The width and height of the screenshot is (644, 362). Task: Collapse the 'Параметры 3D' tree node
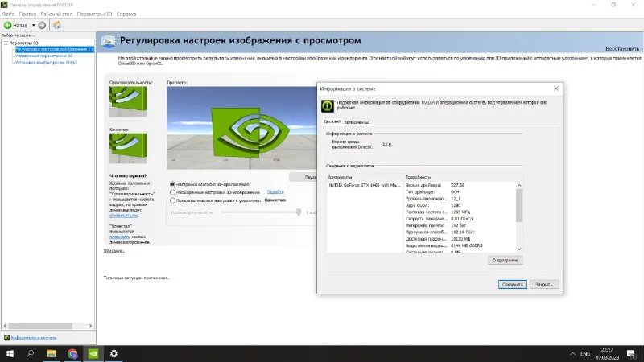pyautogui.click(x=5, y=43)
